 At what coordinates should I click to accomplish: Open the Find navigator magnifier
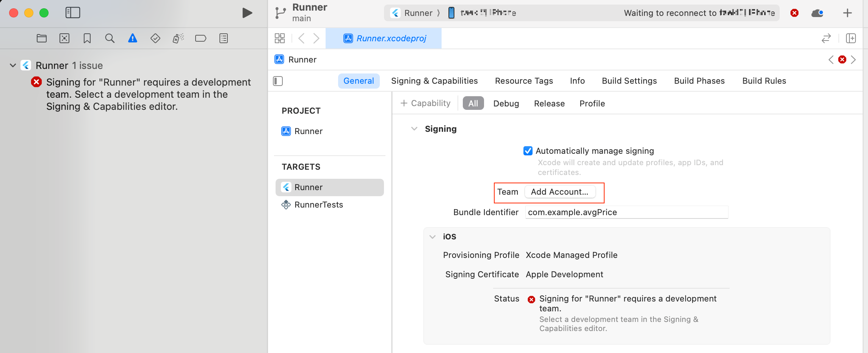tap(110, 38)
